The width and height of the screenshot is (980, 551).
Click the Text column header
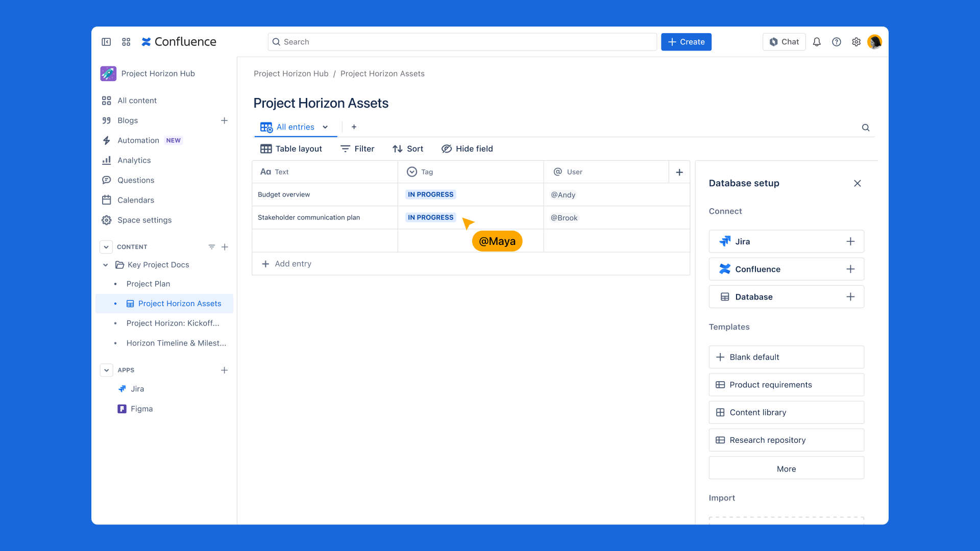click(325, 172)
